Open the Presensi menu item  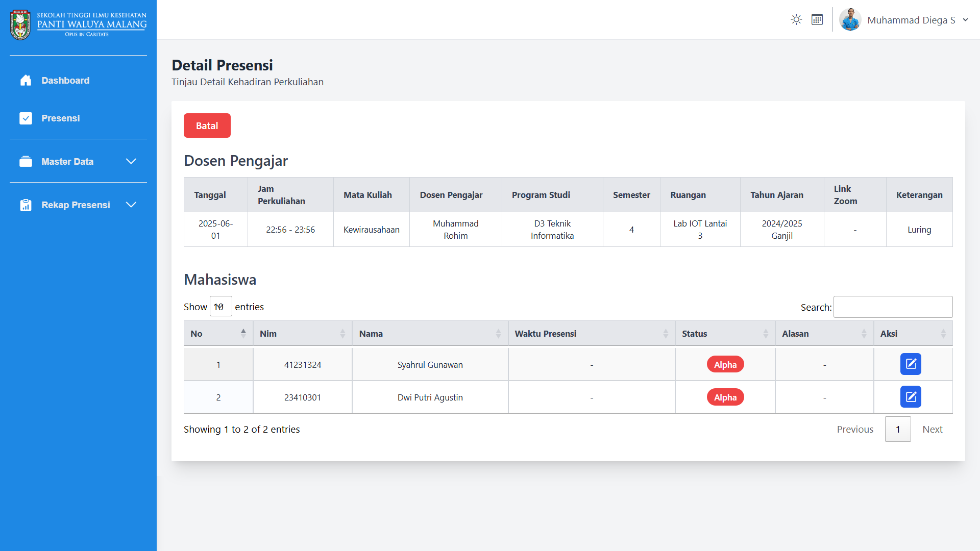60,118
